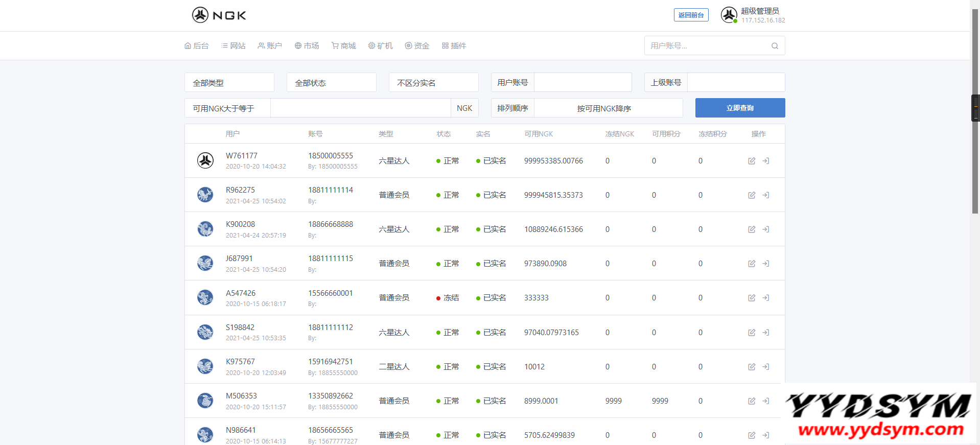Open the 不区分实名 verification dropdown

point(433,83)
